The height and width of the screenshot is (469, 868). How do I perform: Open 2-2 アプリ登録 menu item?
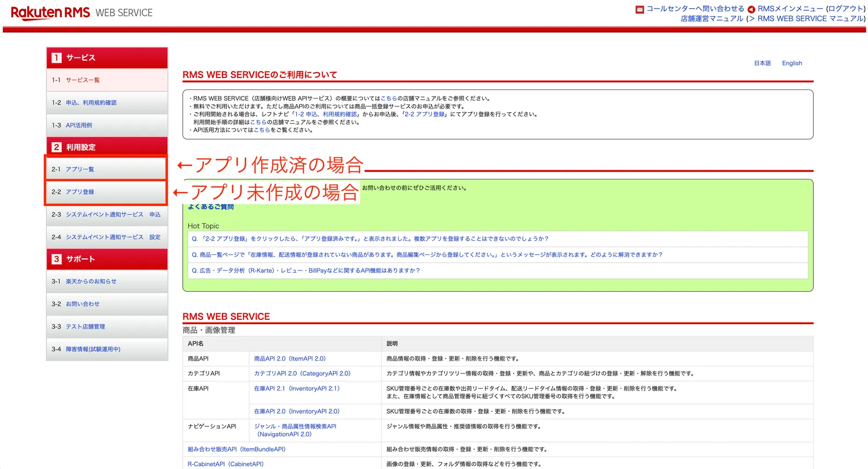tap(106, 192)
